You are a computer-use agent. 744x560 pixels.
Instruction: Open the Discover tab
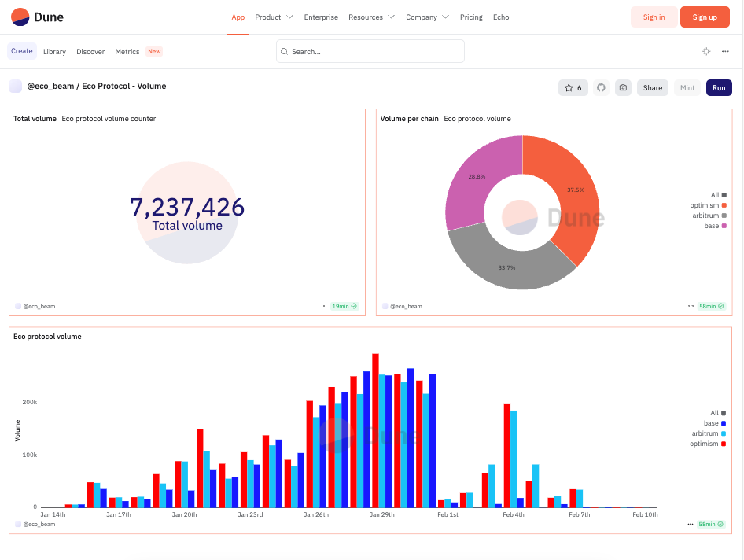click(x=90, y=52)
